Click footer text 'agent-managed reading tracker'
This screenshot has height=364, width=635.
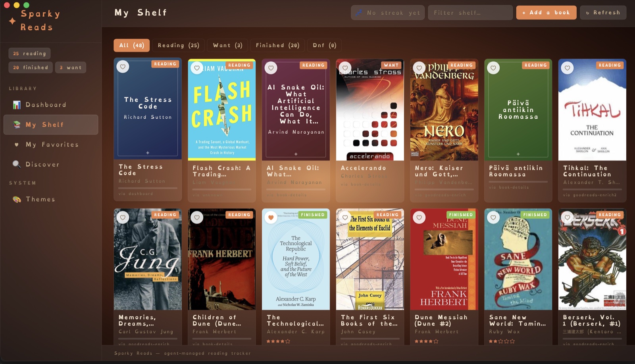pyautogui.click(x=207, y=353)
